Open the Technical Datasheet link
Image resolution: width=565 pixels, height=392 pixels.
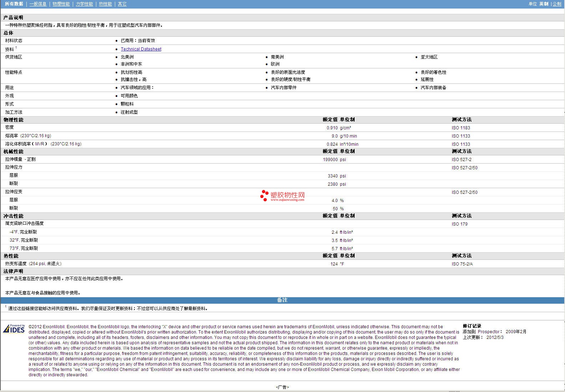coord(141,49)
